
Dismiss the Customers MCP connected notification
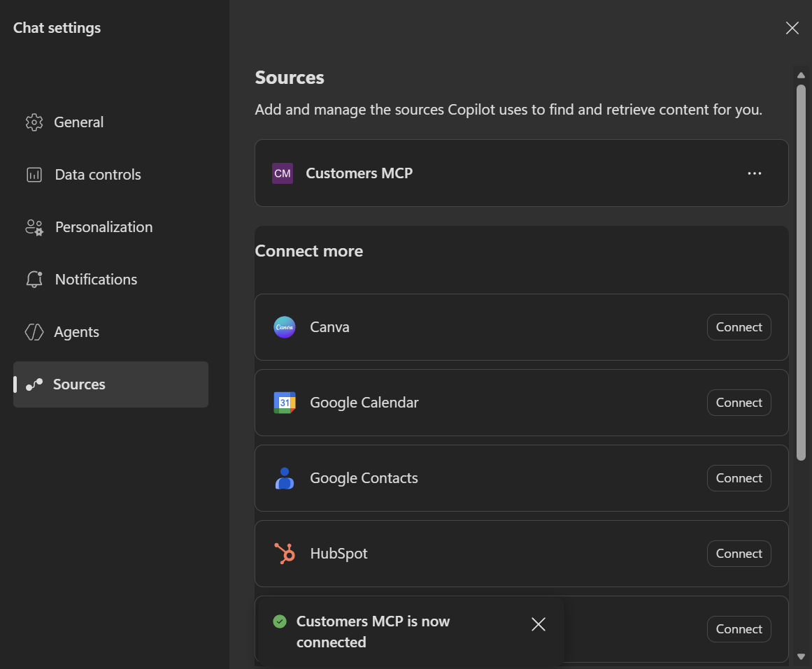539,624
